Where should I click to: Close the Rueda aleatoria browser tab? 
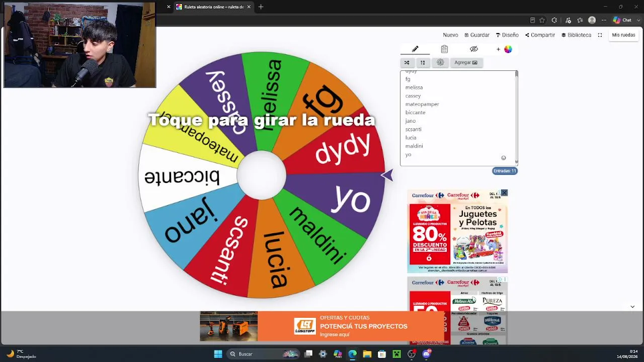click(x=249, y=7)
